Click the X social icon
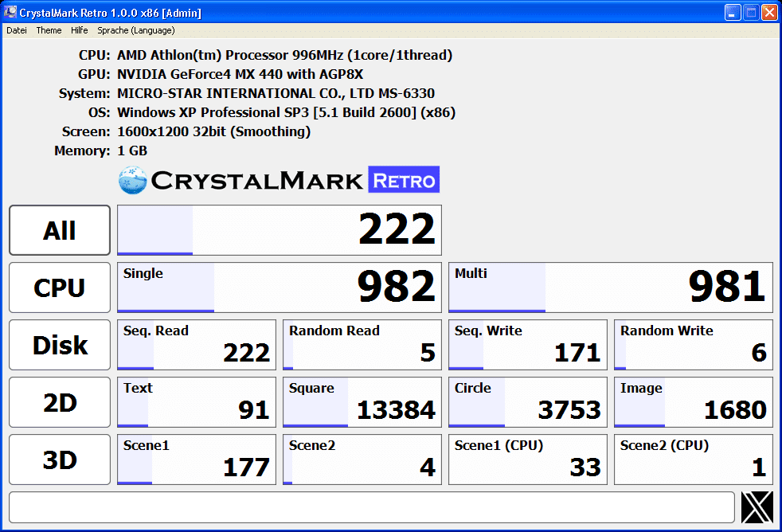The width and height of the screenshot is (782, 532). 757,507
